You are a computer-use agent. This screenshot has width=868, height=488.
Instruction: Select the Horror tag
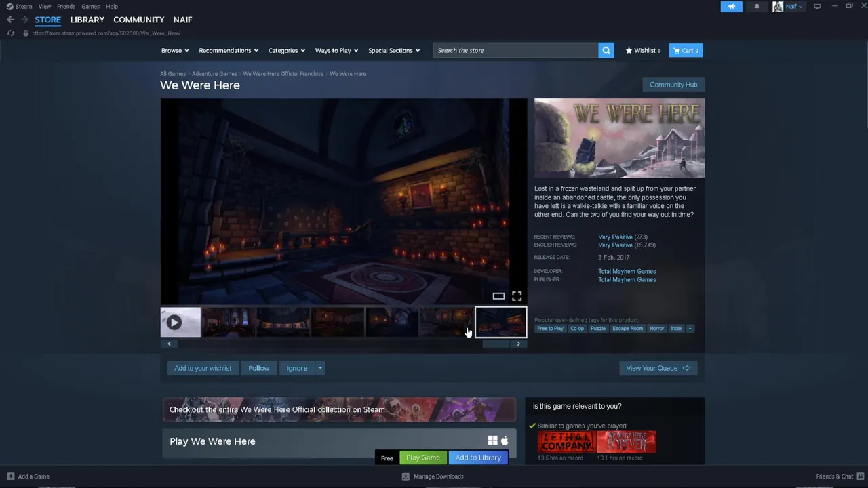[656, 329]
